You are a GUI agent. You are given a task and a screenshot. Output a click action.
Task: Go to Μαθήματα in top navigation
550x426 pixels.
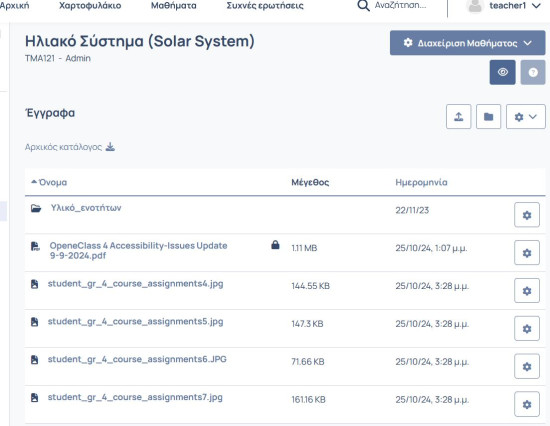click(174, 6)
